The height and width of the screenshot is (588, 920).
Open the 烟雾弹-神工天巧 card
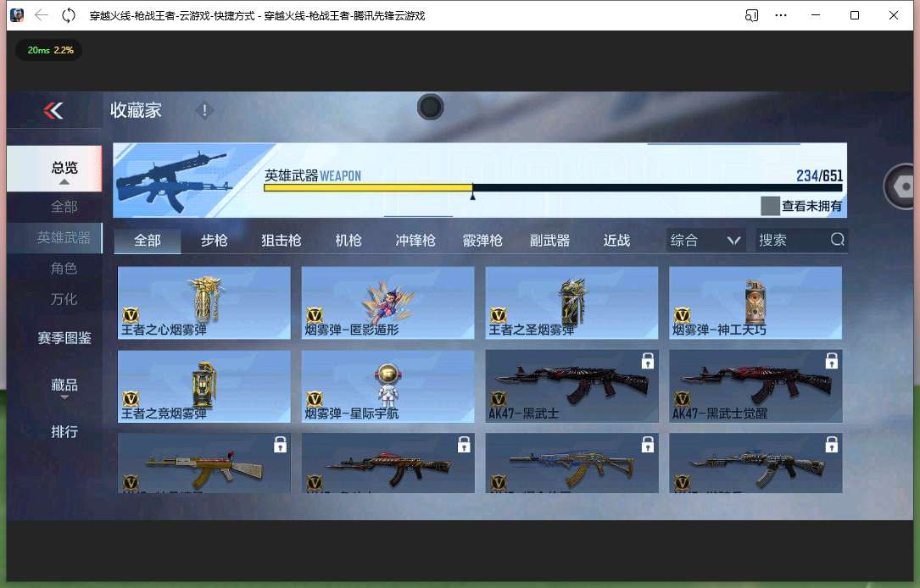coord(756,302)
